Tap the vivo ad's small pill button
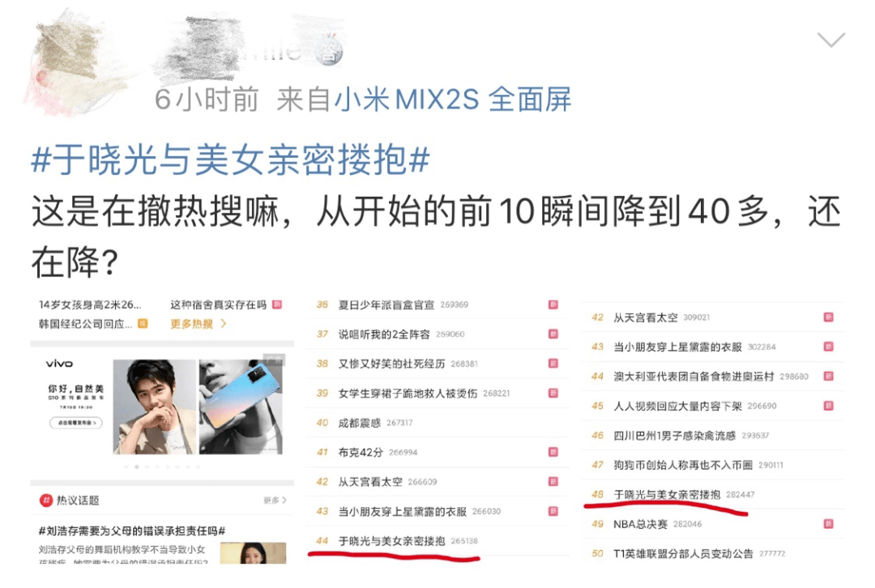 (x=76, y=423)
